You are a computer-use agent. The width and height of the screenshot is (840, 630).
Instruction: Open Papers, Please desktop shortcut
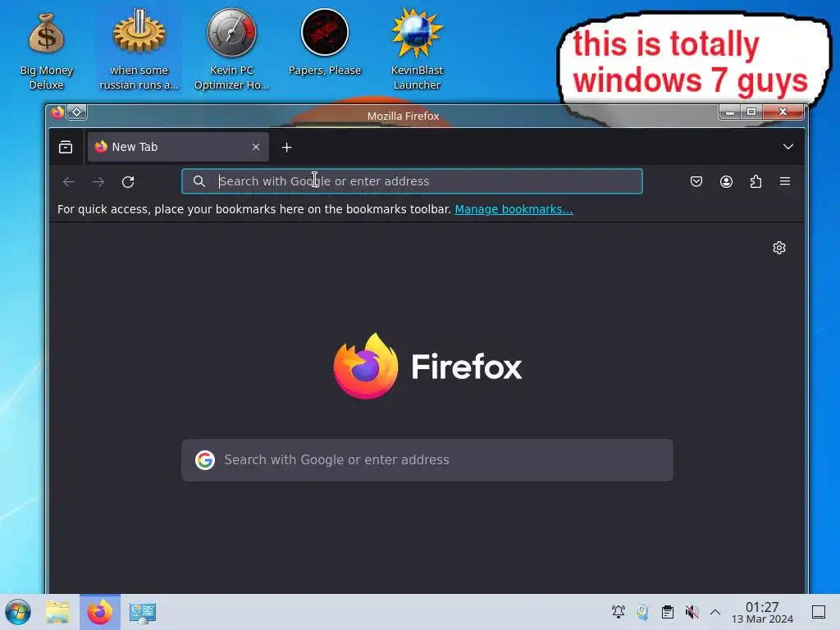(325, 43)
